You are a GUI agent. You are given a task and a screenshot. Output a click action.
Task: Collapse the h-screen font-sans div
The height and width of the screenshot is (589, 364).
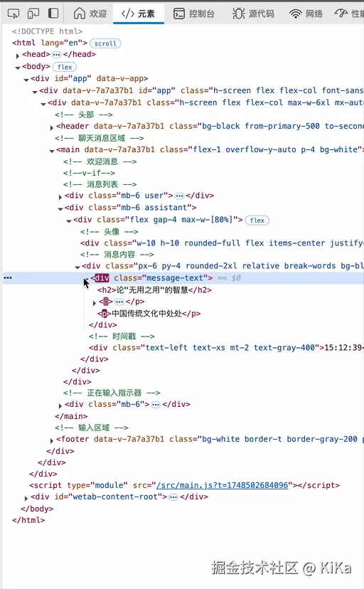pyautogui.click(x=35, y=92)
